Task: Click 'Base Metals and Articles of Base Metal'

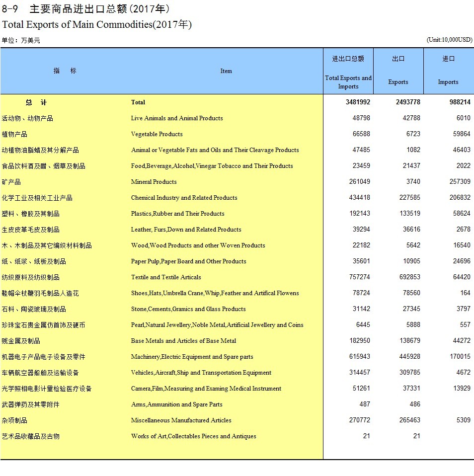Action: (x=183, y=341)
